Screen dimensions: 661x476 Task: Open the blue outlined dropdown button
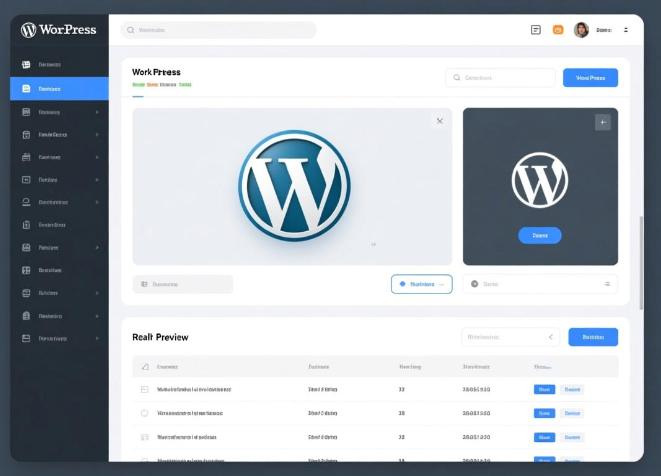422,284
